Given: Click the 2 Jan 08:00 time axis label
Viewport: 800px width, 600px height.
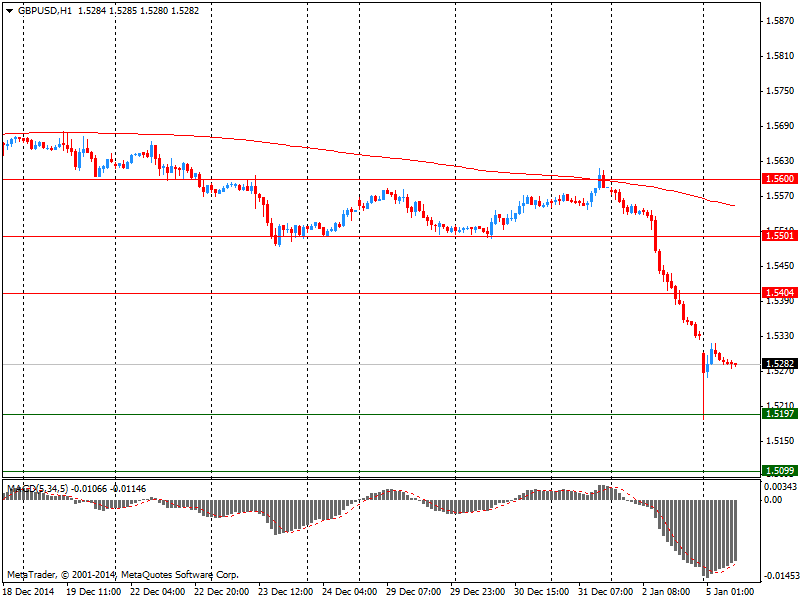Looking at the screenshot, I should (x=666, y=591).
